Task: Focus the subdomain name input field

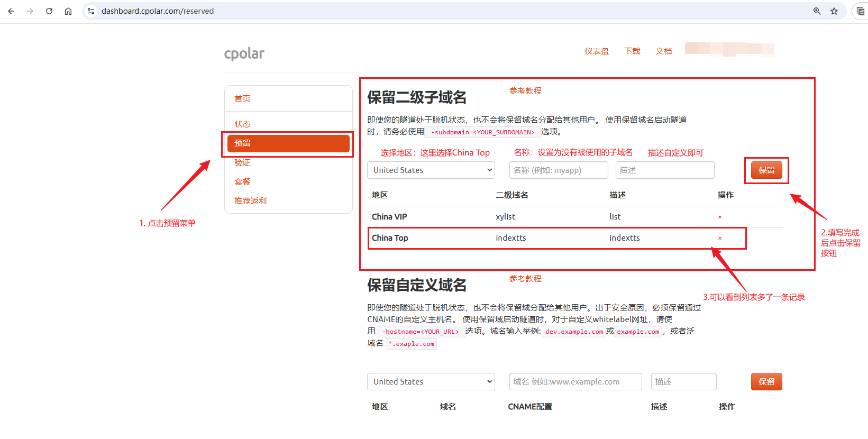Action: tap(559, 170)
